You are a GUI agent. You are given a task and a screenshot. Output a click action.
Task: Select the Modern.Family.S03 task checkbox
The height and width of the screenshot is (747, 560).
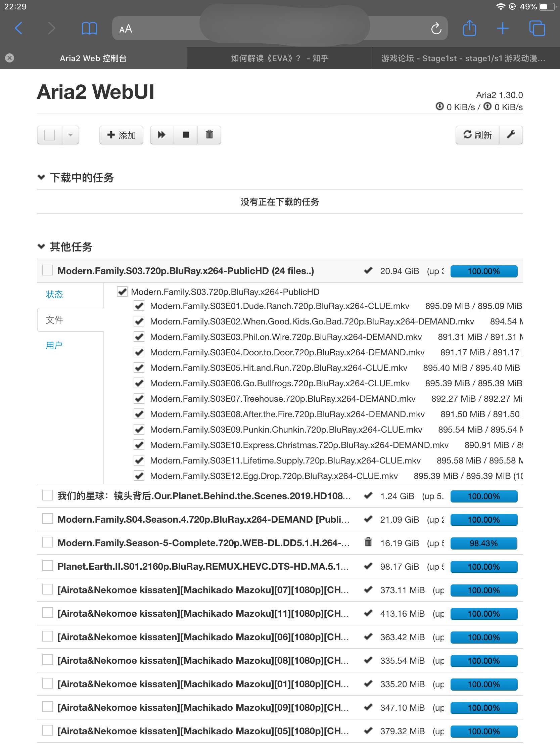pos(48,270)
